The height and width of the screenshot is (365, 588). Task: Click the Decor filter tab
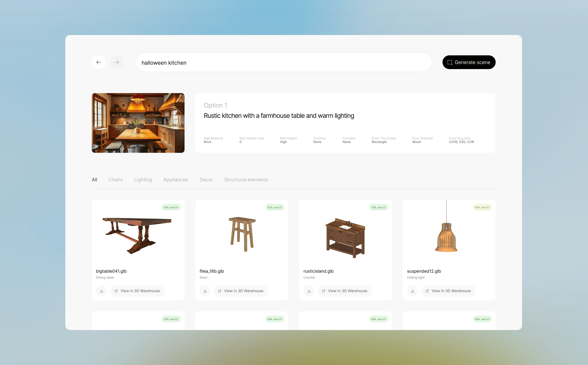point(206,180)
